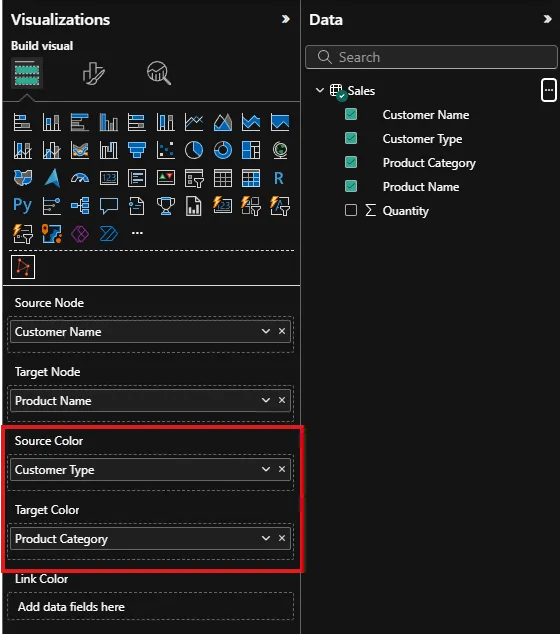Select the custom network graph visual icon
560x634 pixels.
coord(23,267)
